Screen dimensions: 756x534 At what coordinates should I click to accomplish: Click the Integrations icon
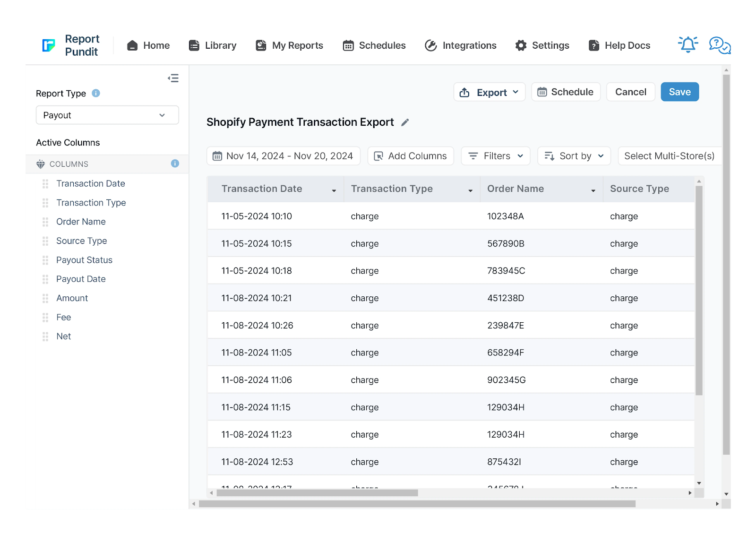pos(431,45)
